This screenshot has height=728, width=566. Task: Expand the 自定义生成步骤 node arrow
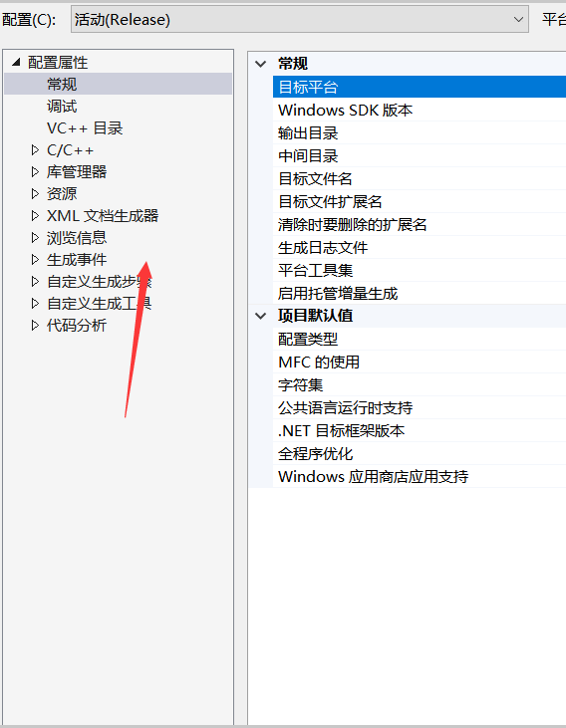pyautogui.click(x=35, y=282)
